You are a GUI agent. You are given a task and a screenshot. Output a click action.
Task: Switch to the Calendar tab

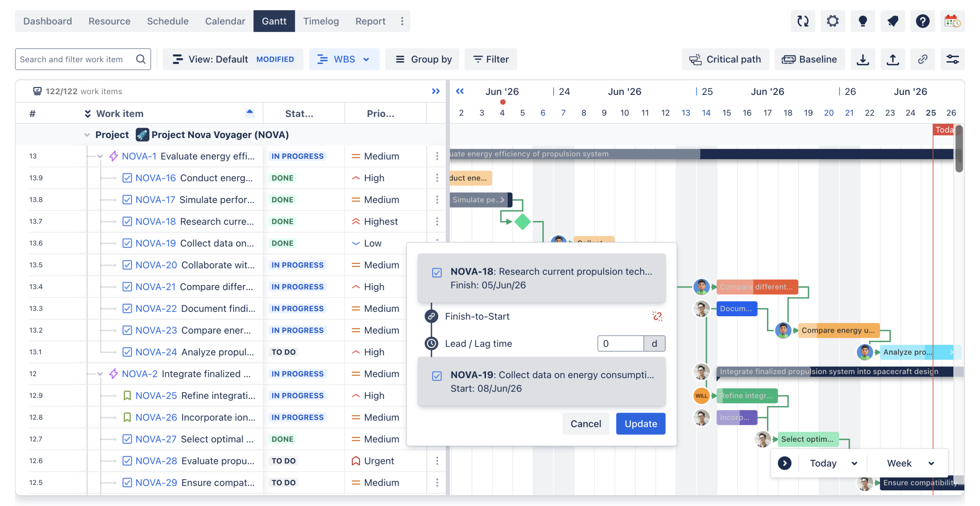pyautogui.click(x=225, y=21)
